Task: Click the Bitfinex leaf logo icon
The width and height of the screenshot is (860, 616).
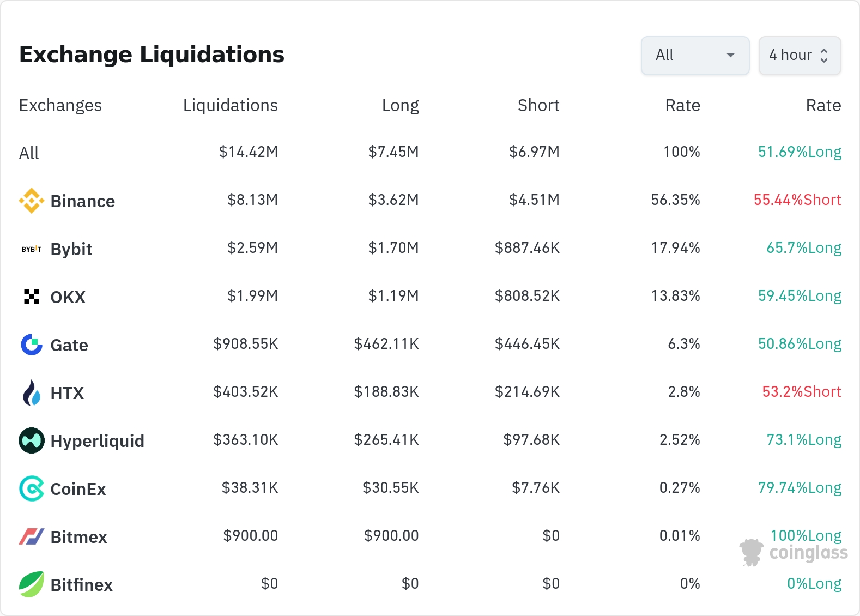Action: pyautogui.click(x=32, y=584)
